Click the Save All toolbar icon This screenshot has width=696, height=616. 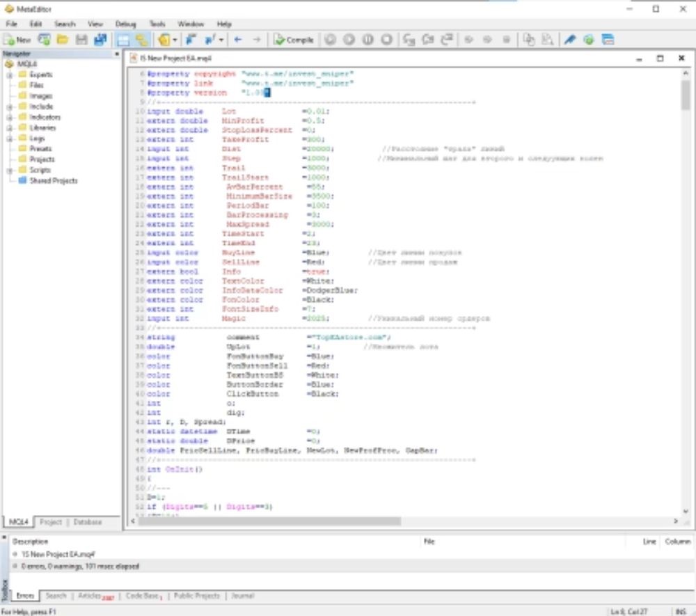[x=100, y=40]
